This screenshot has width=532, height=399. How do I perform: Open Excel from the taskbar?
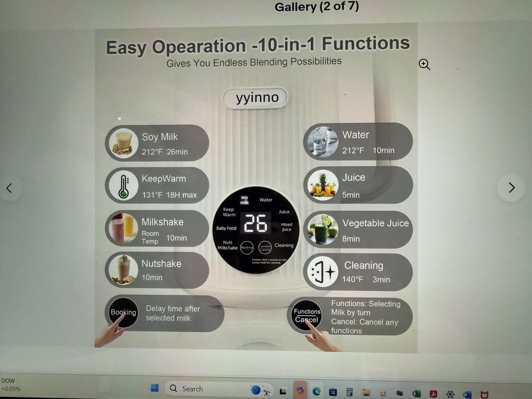(x=417, y=394)
